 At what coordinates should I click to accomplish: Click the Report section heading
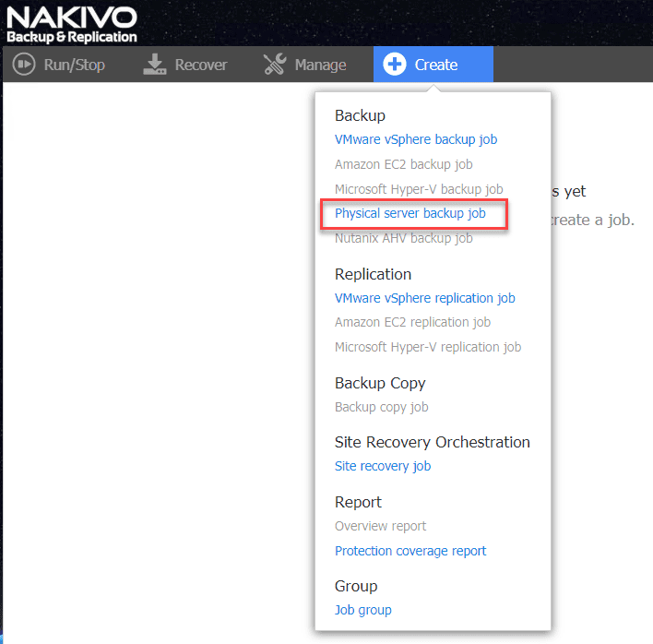358,502
